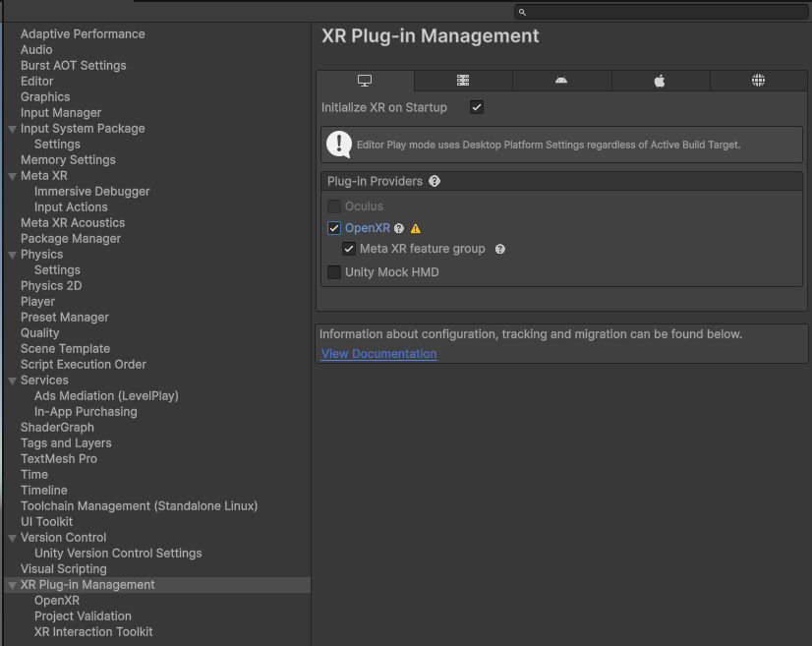Select Input Actions under Meta XR

[x=71, y=207]
